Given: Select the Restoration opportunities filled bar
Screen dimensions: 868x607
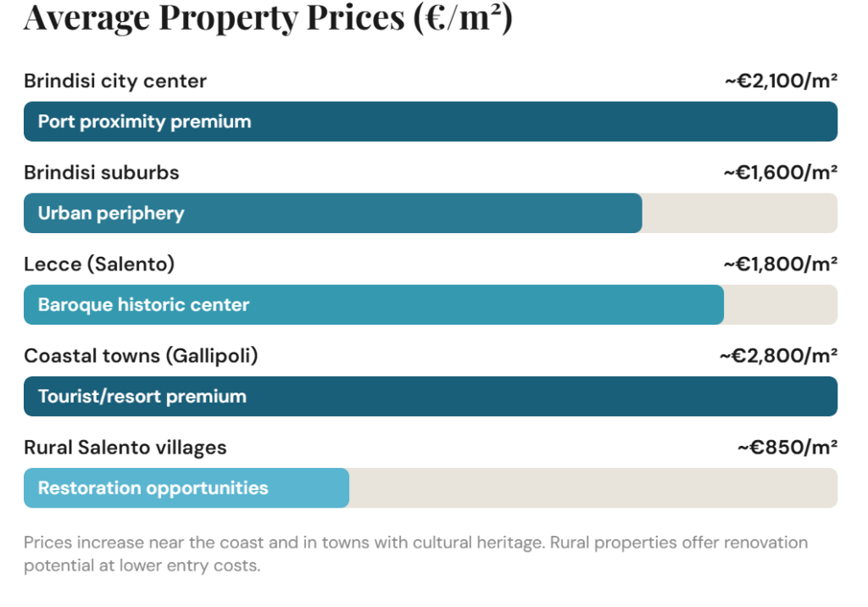Looking at the screenshot, I should pyautogui.click(x=186, y=487).
